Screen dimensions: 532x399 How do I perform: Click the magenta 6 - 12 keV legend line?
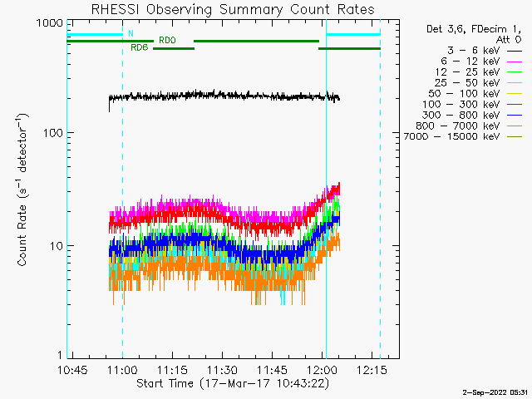(x=515, y=62)
